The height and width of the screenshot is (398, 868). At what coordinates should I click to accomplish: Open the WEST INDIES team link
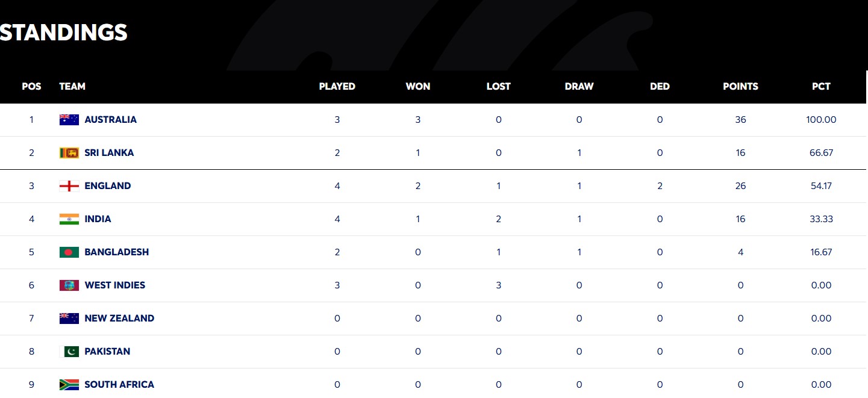(114, 285)
